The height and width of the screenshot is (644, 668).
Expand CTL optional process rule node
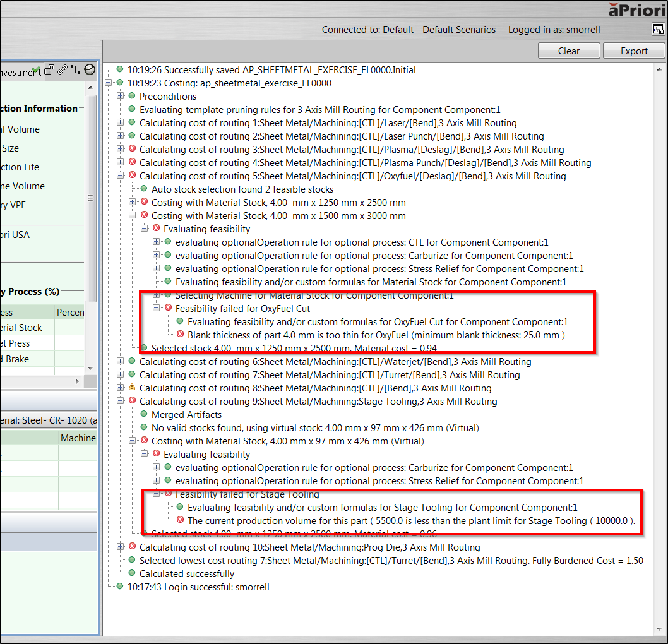[x=157, y=242]
